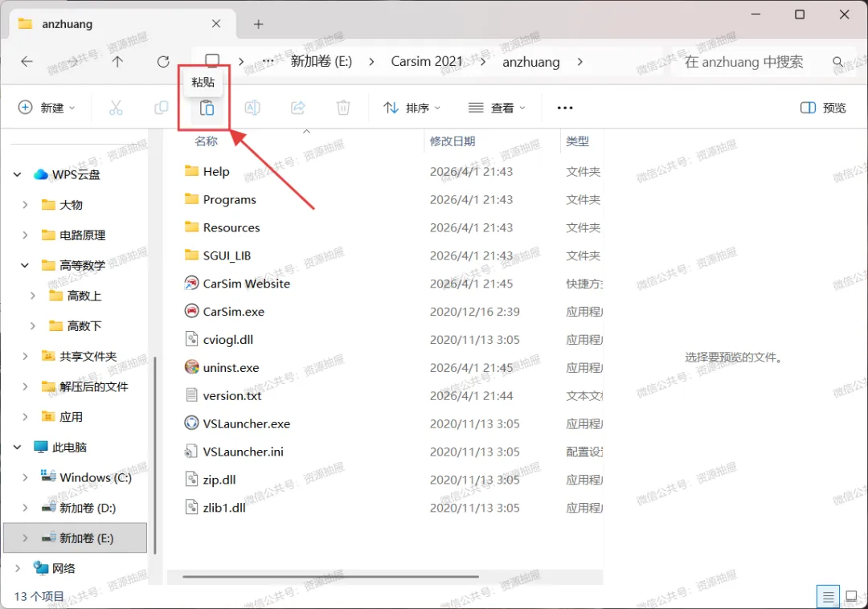Sort by 修改日期 column header
The image size is (868, 609).
click(x=452, y=141)
